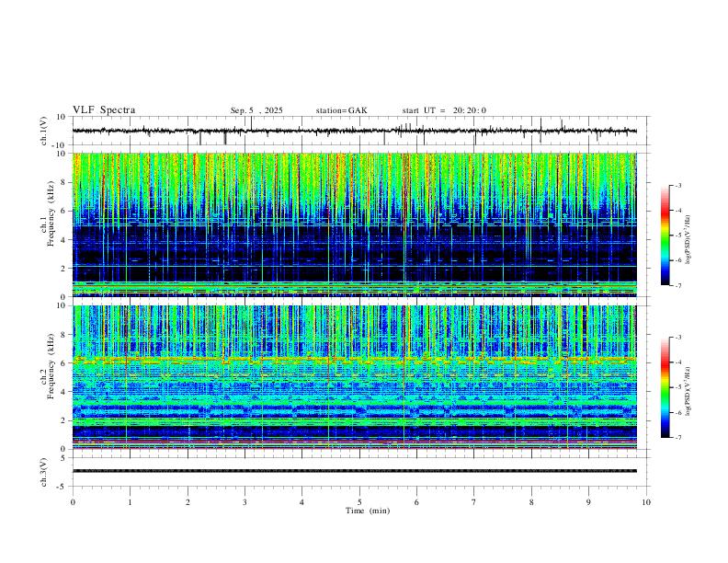
Task: Click the ch.2 spectrogram color bar
Action: click(665, 387)
